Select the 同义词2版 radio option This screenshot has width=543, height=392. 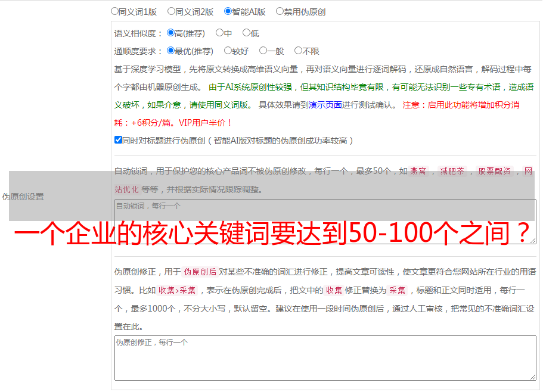pyautogui.click(x=171, y=11)
